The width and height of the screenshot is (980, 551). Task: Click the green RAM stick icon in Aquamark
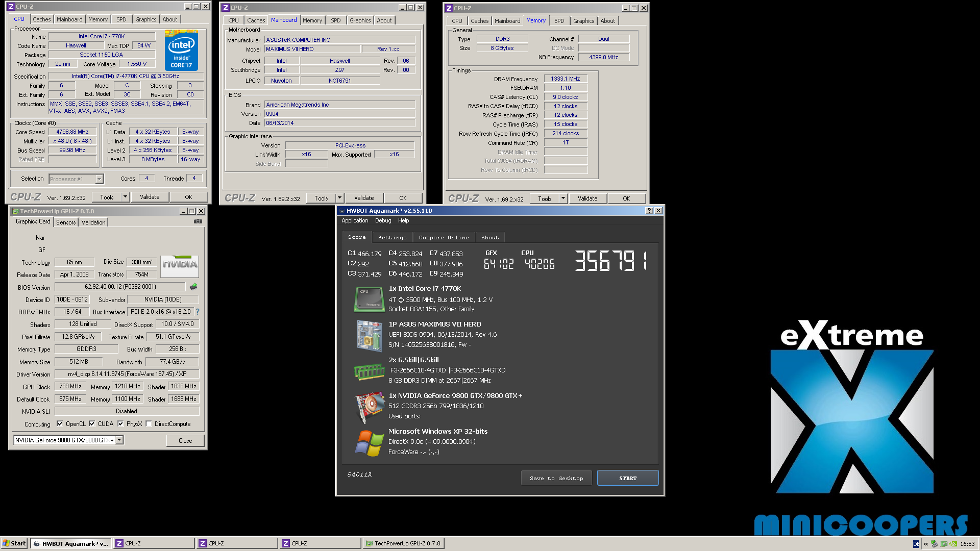pyautogui.click(x=369, y=371)
